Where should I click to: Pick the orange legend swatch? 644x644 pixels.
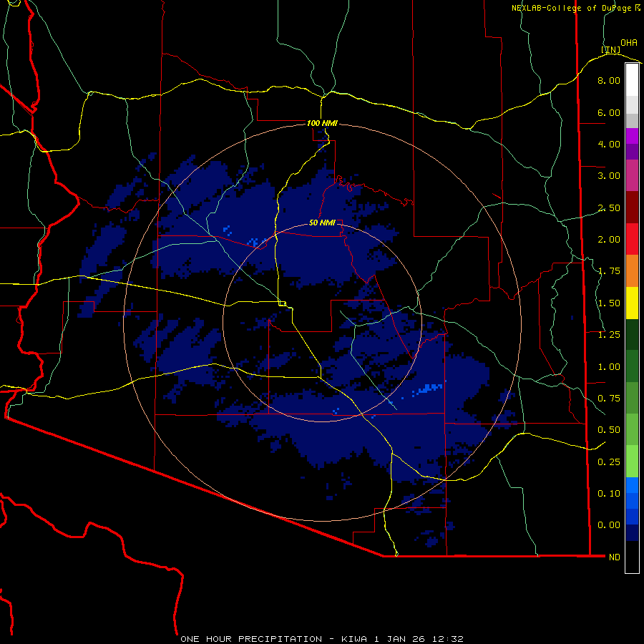(x=632, y=271)
